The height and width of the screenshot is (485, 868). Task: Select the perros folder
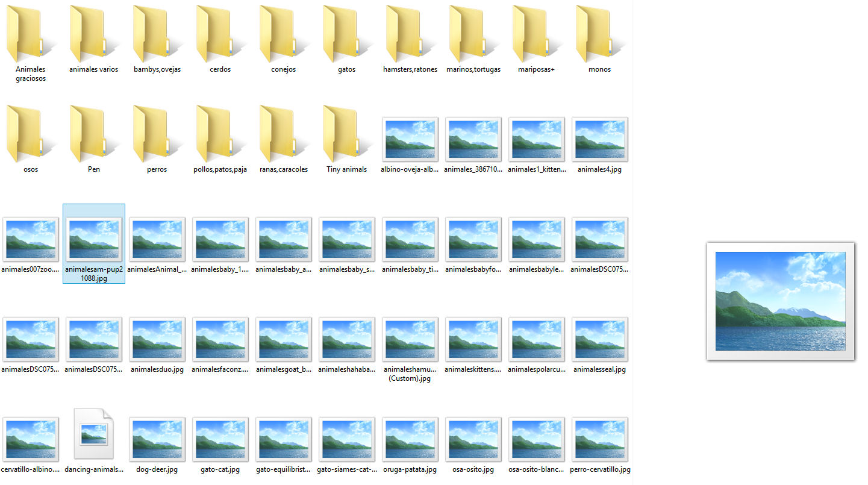[157, 135]
